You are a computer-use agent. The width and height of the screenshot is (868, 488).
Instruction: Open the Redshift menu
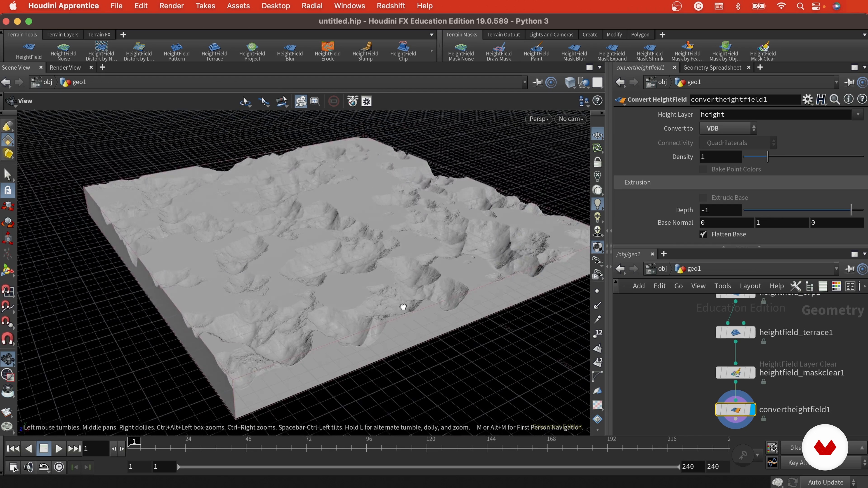391,6
